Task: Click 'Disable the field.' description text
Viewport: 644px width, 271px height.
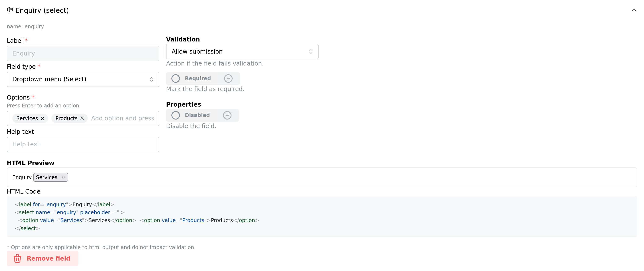Action: pos(191,126)
